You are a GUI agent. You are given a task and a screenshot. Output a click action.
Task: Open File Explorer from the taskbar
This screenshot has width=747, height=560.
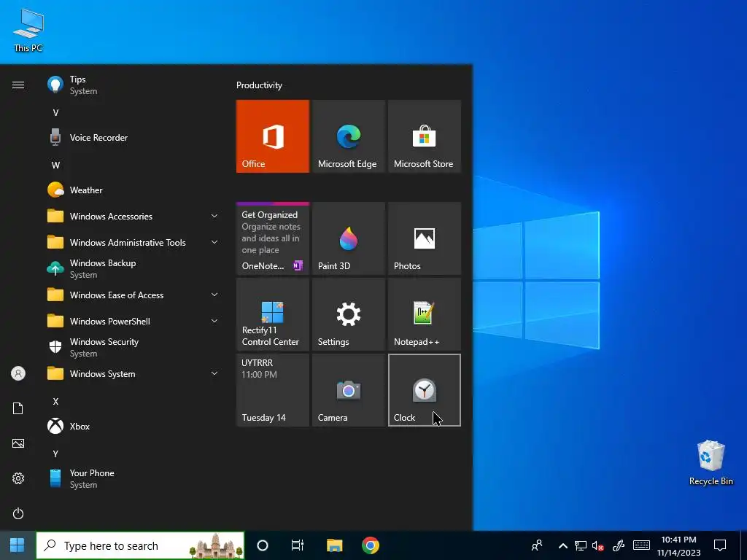tap(334, 545)
